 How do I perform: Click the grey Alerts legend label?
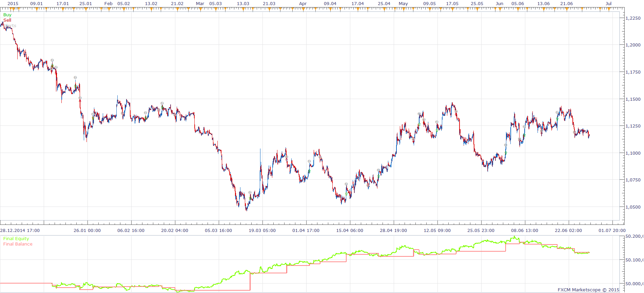10,26
